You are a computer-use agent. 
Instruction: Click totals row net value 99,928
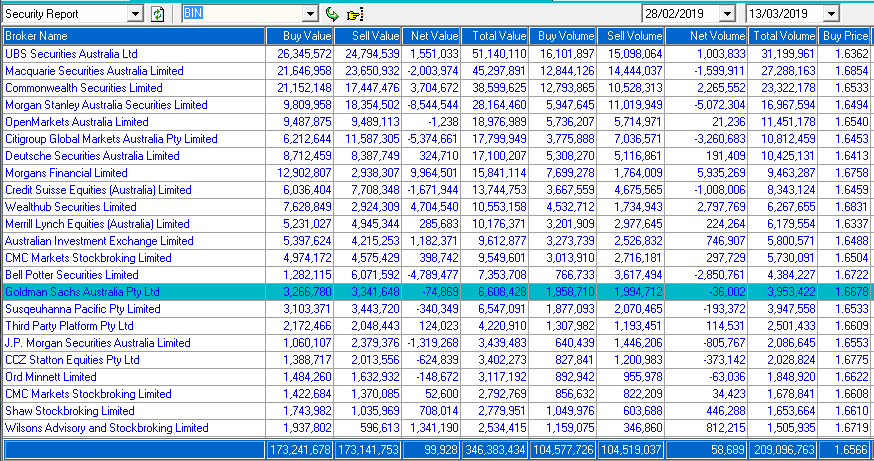pyautogui.click(x=431, y=449)
